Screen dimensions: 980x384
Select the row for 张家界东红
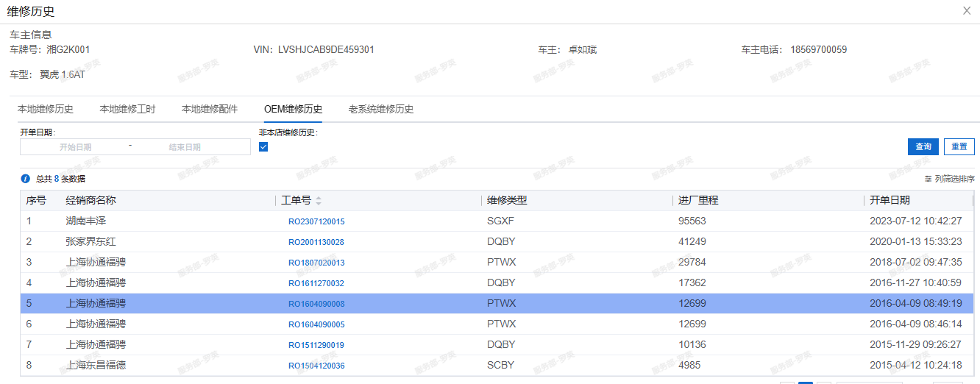(x=500, y=241)
